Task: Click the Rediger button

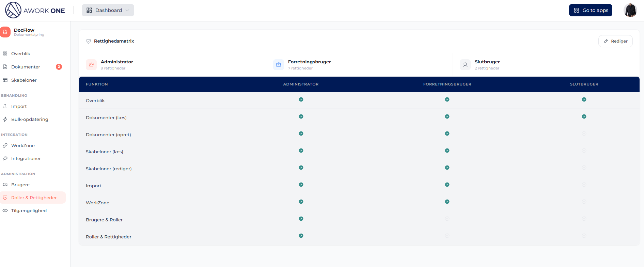Action: [615, 41]
